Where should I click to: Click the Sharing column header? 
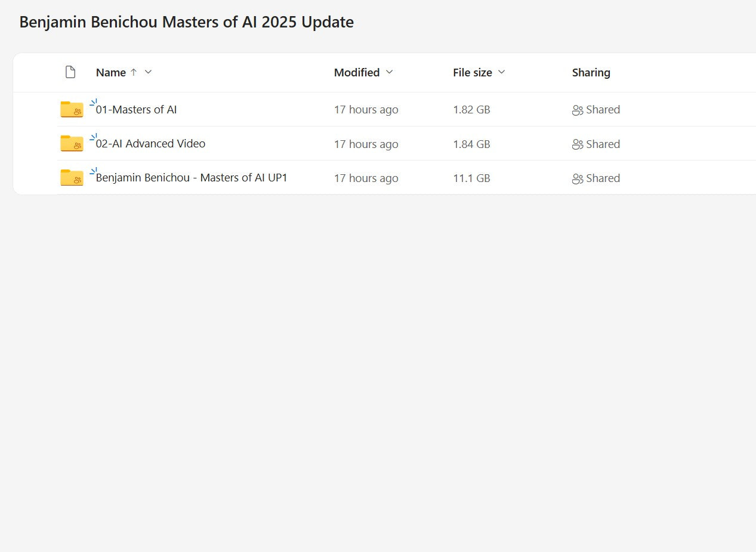[x=591, y=73]
